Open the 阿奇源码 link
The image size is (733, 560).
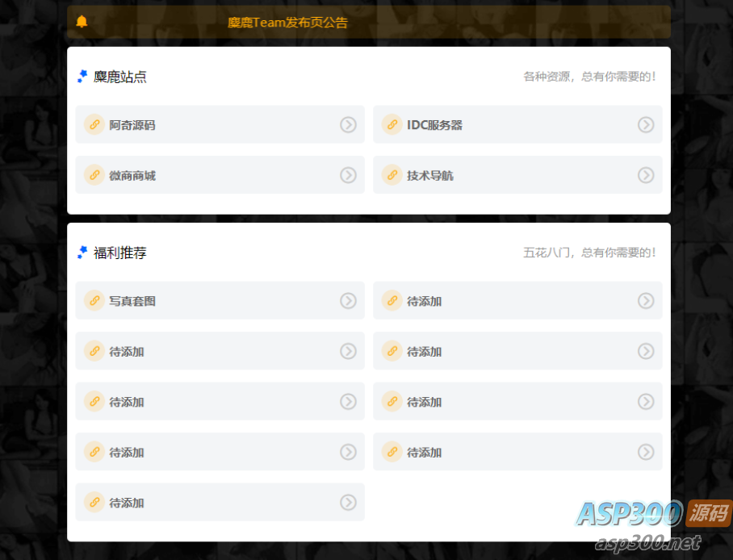coord(220,124)
